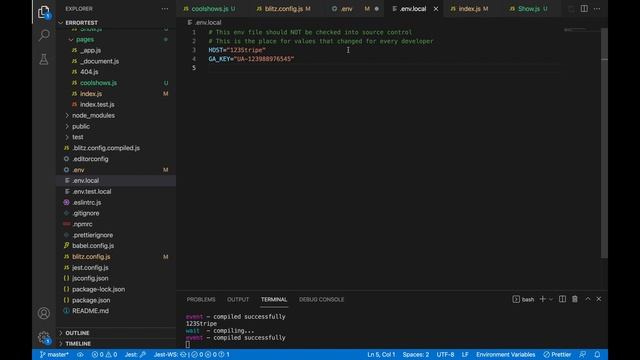Click the Jest-WS status item
640x360 pixels.
191,354
